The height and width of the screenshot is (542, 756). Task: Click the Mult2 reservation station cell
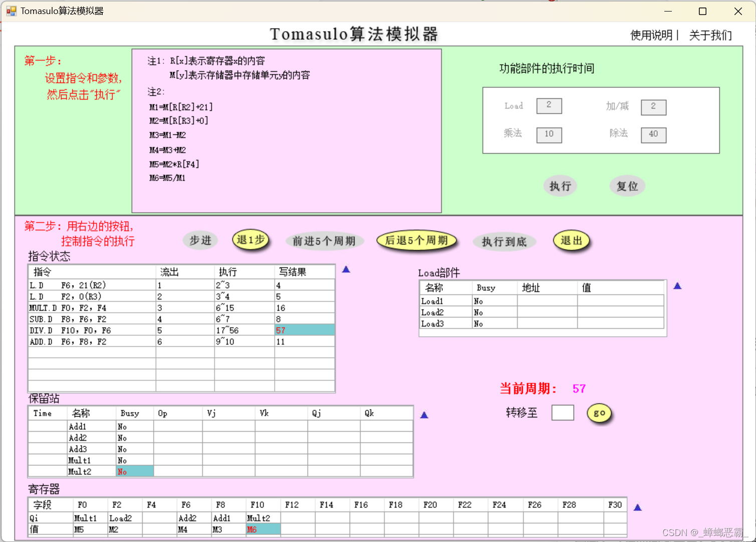coord(92,471)
